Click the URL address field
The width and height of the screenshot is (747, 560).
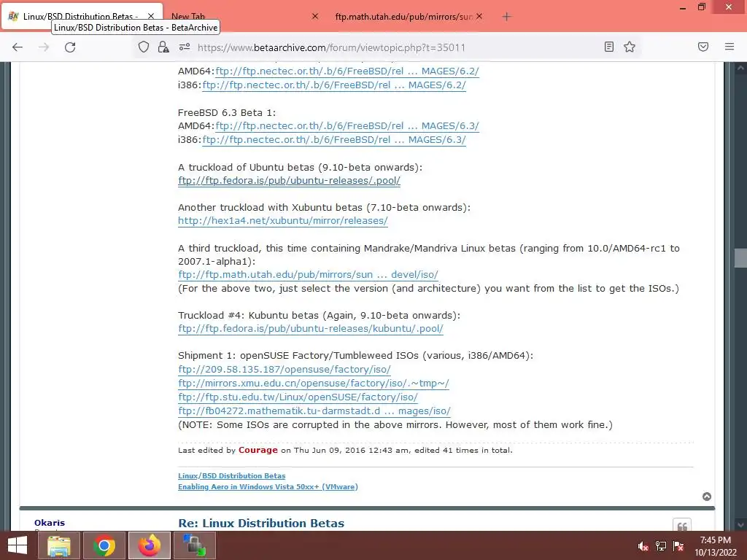tap(331, 47)
